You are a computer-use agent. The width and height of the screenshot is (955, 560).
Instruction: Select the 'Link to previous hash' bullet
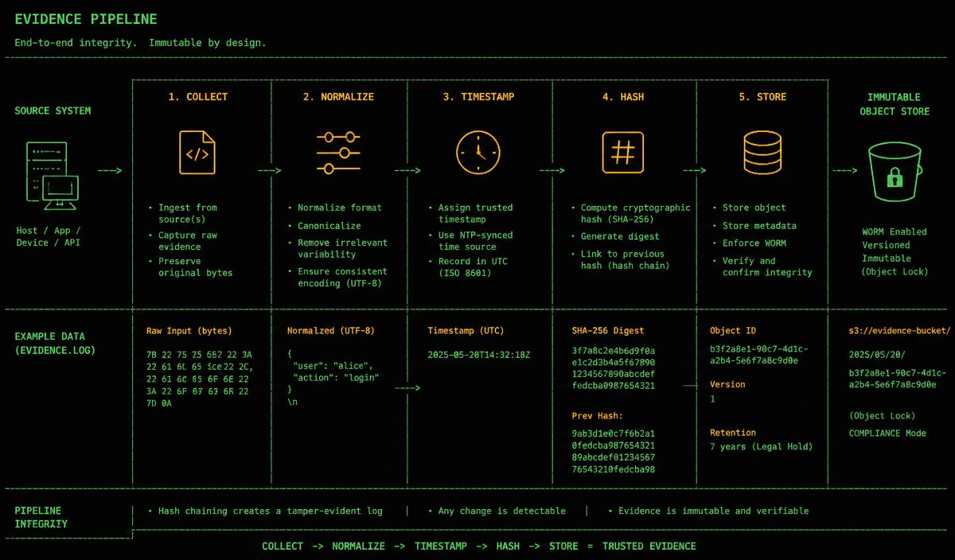tap(620, 259)
